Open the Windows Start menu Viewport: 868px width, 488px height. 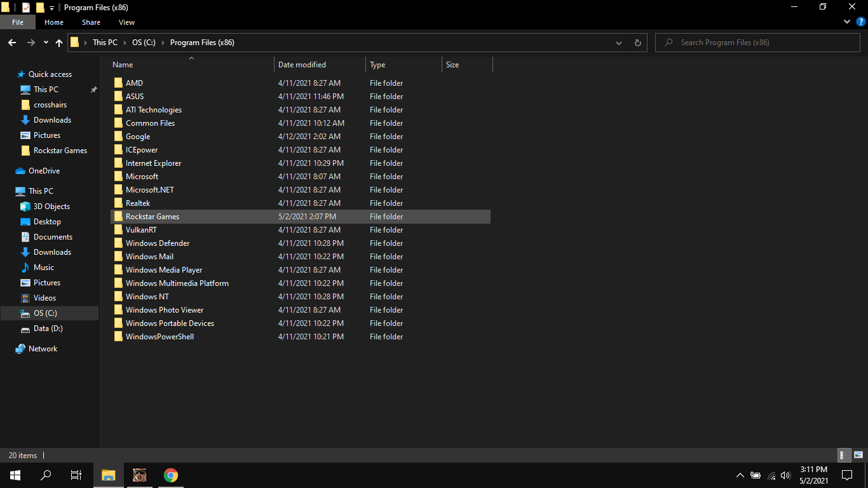point(15,475)
